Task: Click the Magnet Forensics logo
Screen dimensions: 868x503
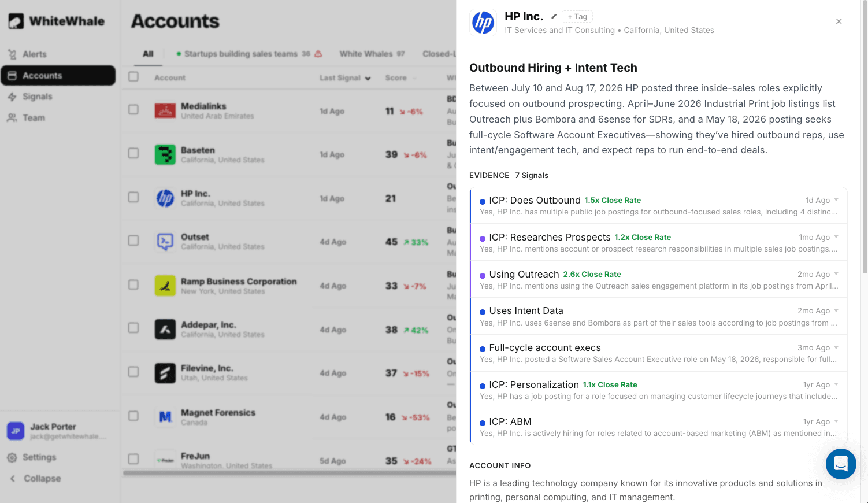Action: click(165, 417)
